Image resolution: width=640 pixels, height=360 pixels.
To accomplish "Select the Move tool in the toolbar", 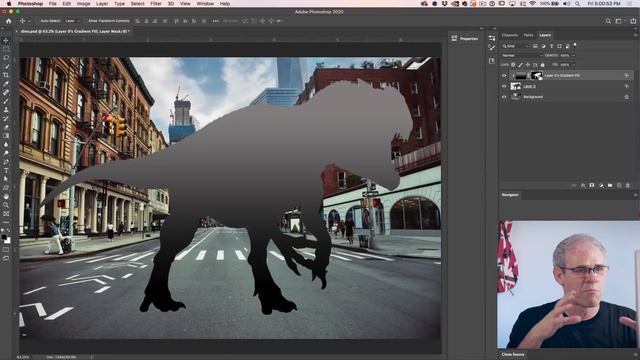I will pos(6,40).
